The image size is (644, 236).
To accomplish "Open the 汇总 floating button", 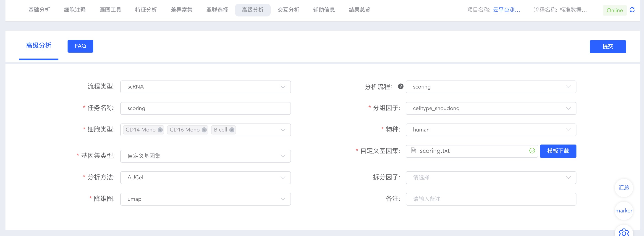I will [x=624, y=188].
